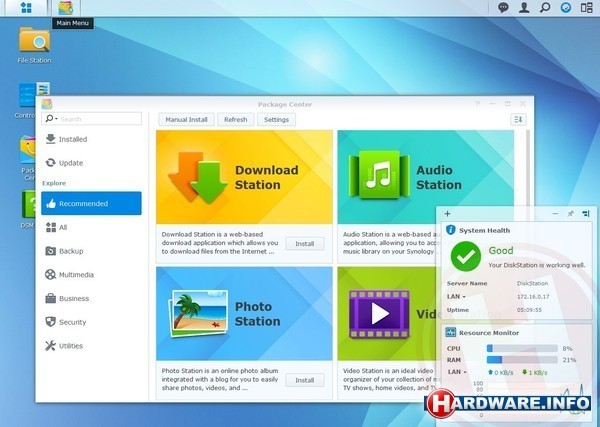Click the Photo Station beach photo thumbnail
The image size is (600, 427).
pos(199,313)
